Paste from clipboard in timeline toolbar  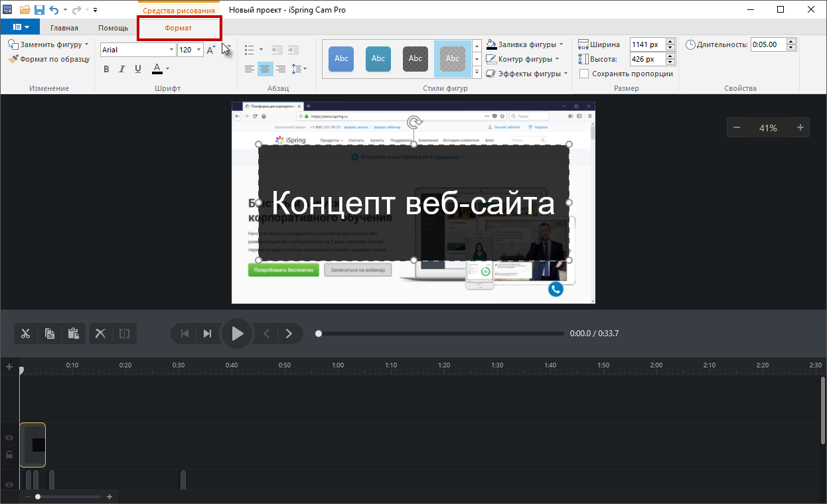[74, 334]
